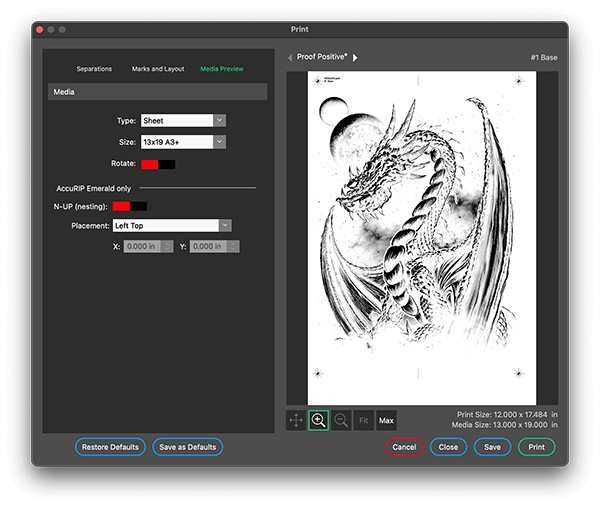Click the Max preview button
This screenshot has height=508, width=600.
pos(386,420)
